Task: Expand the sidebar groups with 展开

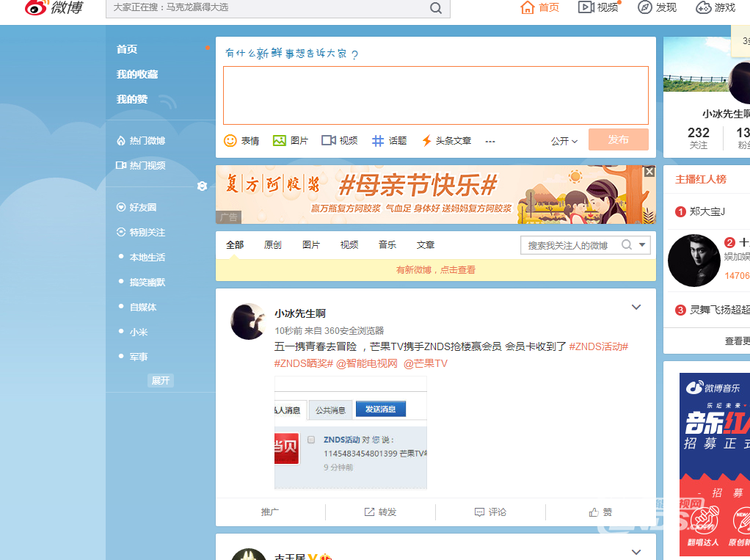Action: (160, 381)
